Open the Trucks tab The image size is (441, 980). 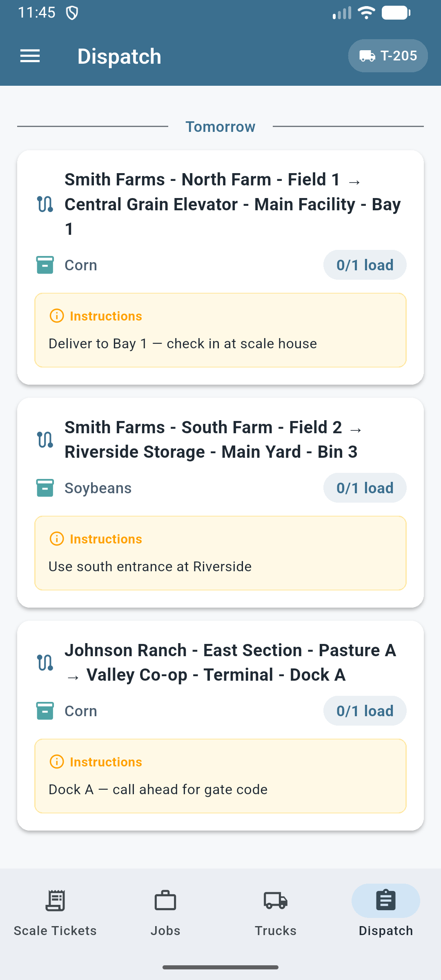[x=276, y=913]
